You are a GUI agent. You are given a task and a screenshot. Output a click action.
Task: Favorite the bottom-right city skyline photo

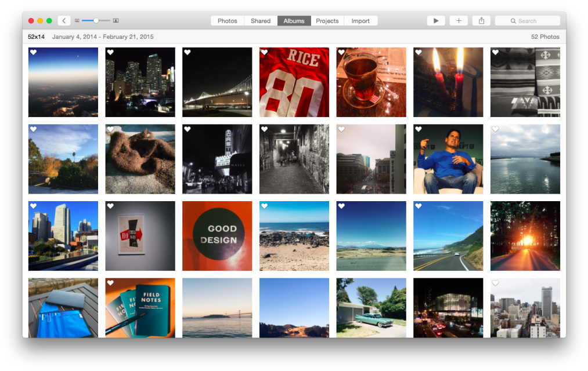point(495,283)
